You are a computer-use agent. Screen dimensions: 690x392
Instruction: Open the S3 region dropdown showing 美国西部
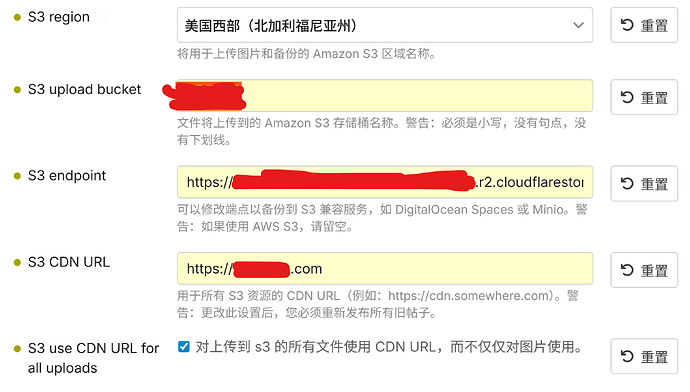pos(385,25)
